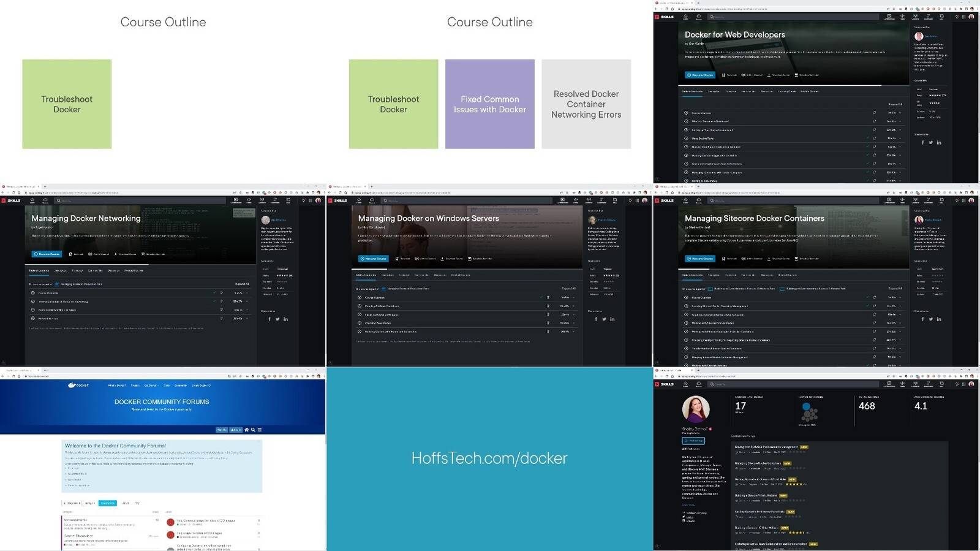
Task: Click Resume Course on Managing Docker Networking
Action: [47, 254]
